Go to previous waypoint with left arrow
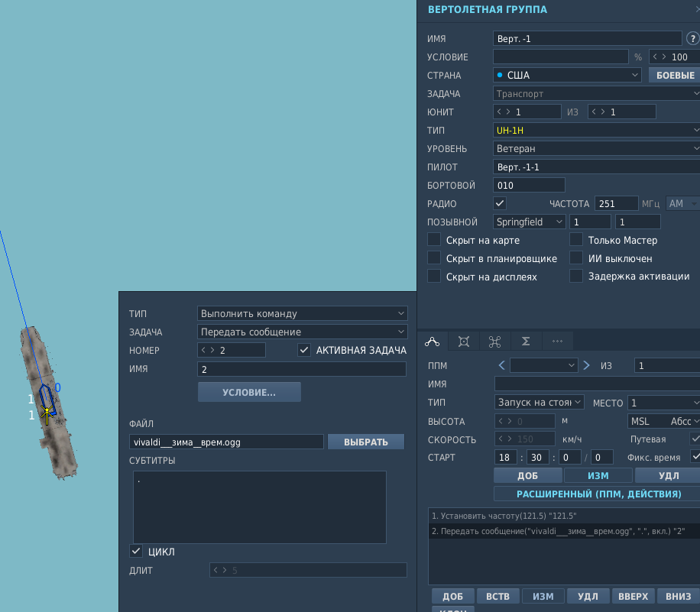 coord(502,365)
